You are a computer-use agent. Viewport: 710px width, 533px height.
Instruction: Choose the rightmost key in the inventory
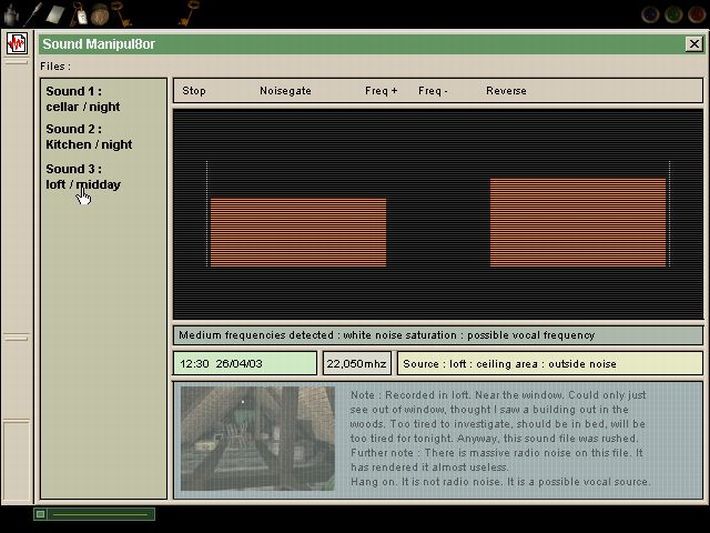[x=188, y=13]
